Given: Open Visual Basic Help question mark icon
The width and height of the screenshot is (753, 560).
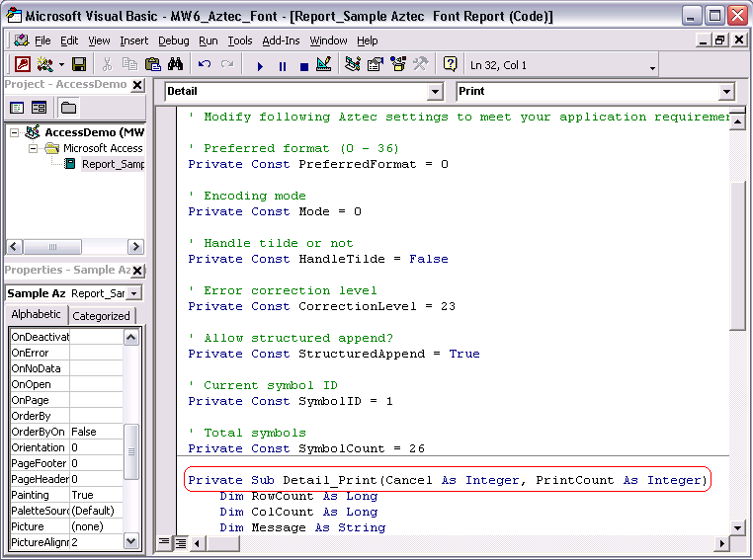Looking at the screenshot, I should [x=450, y=65].
